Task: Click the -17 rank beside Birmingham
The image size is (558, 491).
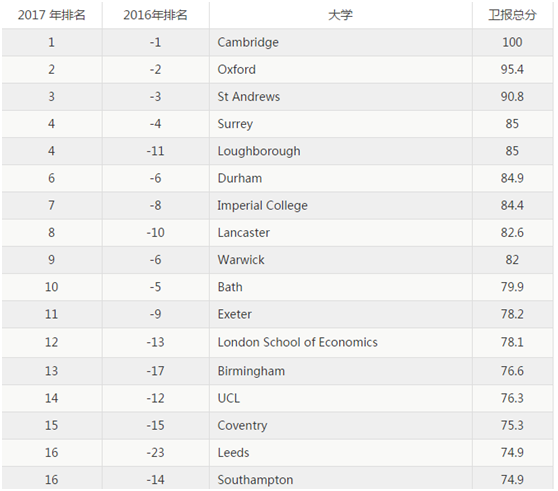Action: (156, 371)
